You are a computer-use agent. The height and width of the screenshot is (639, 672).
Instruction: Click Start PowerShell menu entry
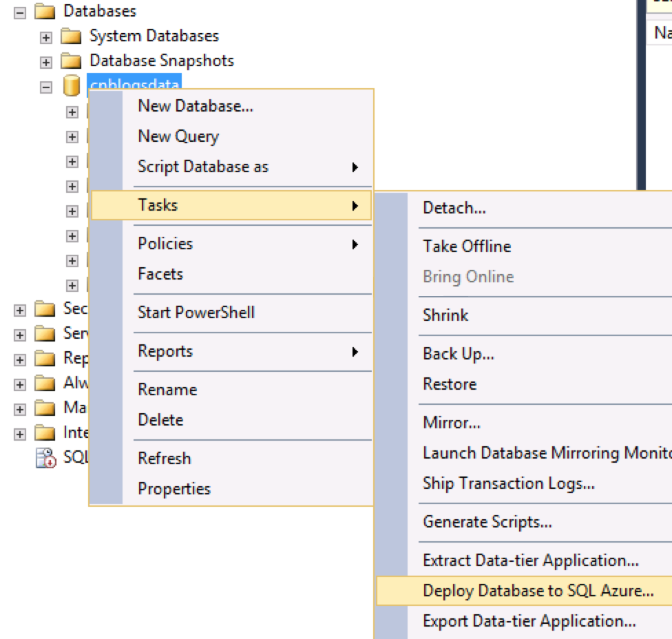coord(196,313)
